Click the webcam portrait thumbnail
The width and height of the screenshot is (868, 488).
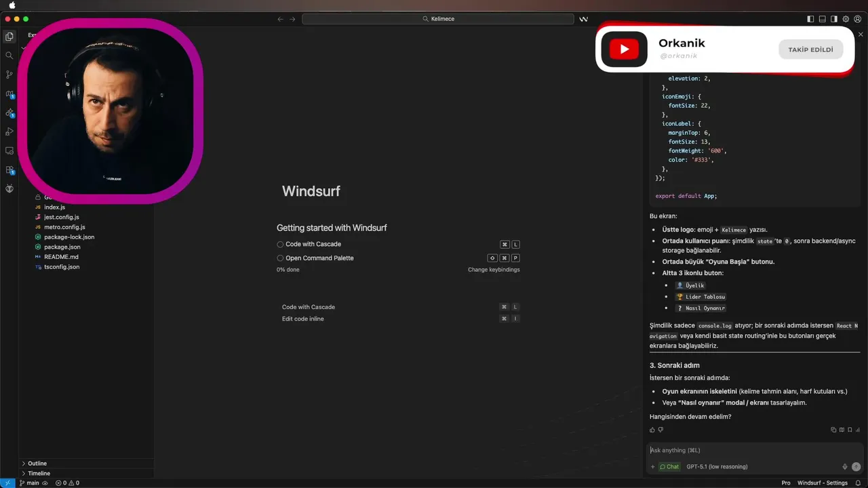[x=110, y=111]
